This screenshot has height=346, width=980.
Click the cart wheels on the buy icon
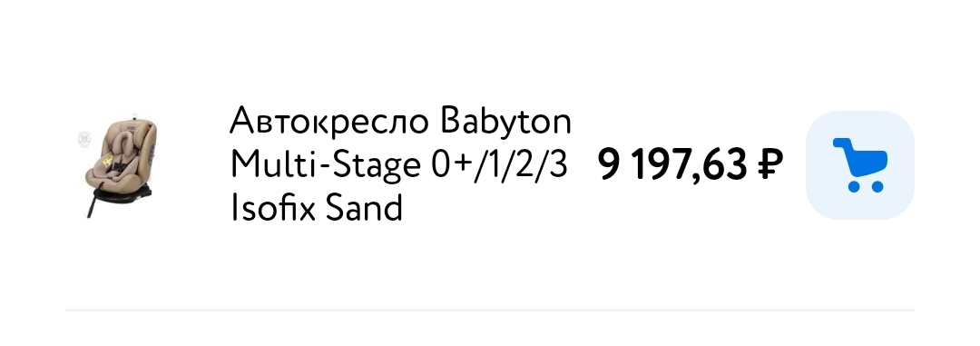[866, 186]
